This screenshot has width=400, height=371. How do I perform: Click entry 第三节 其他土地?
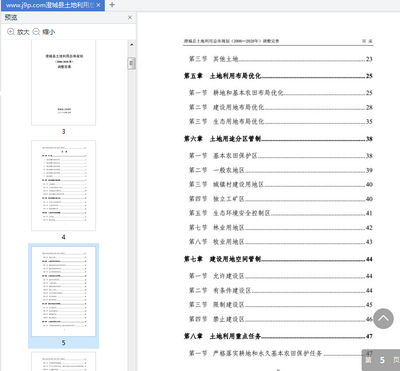pyautogui.click(x=280, y=59)
